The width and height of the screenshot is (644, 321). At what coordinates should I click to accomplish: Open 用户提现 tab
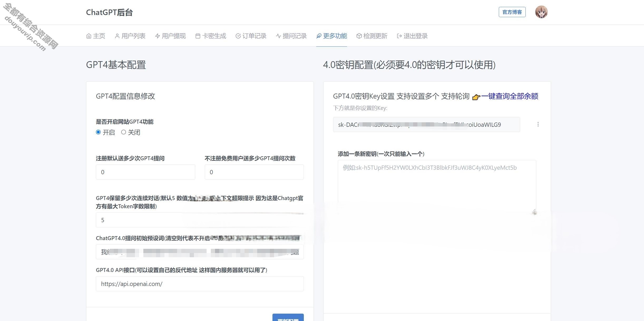coord(170,36)
